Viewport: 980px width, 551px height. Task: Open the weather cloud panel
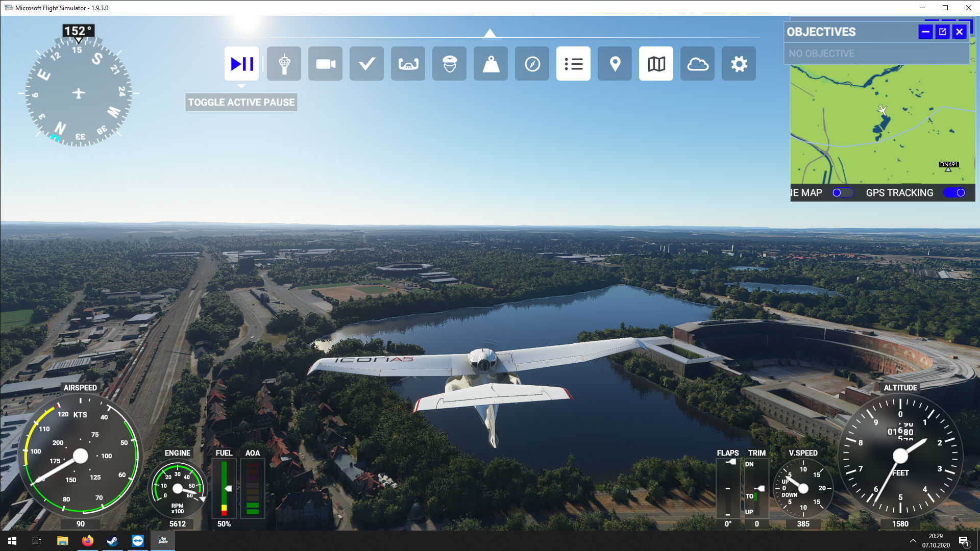coord(697,64)
